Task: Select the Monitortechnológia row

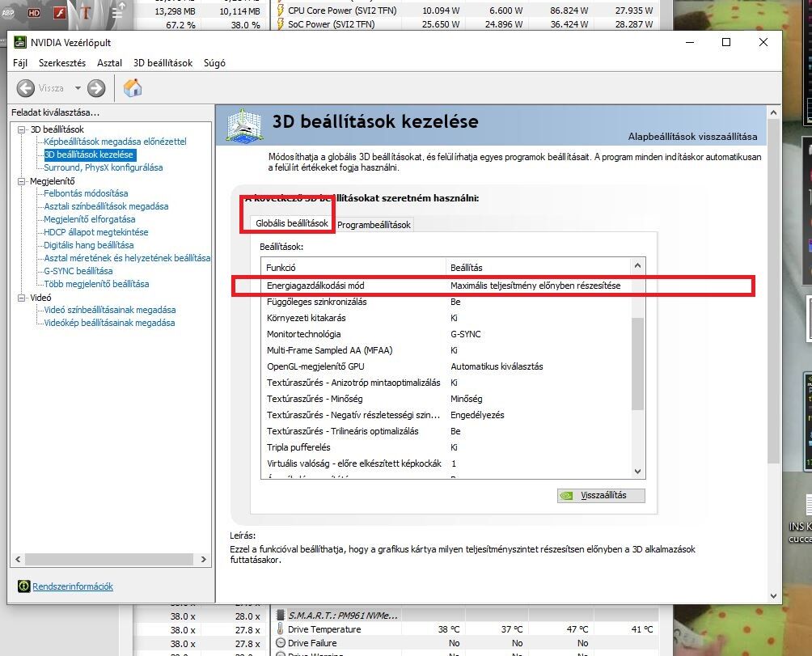Action: coord(446,334)
